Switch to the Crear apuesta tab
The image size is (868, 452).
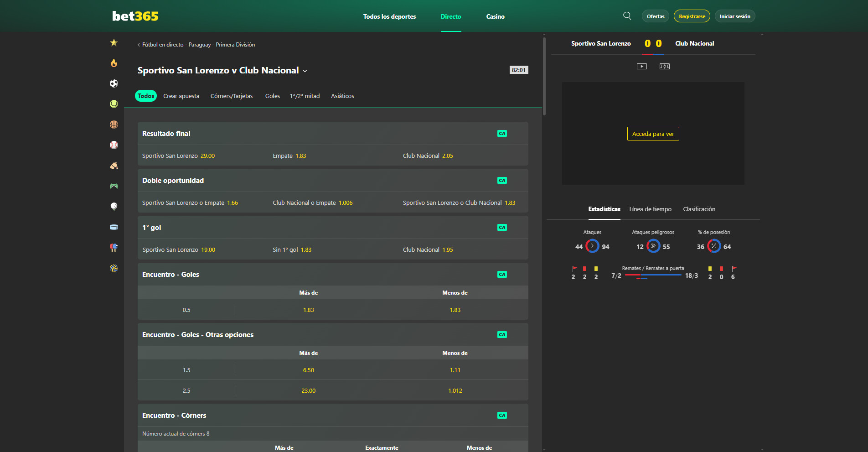pos(181,96)
